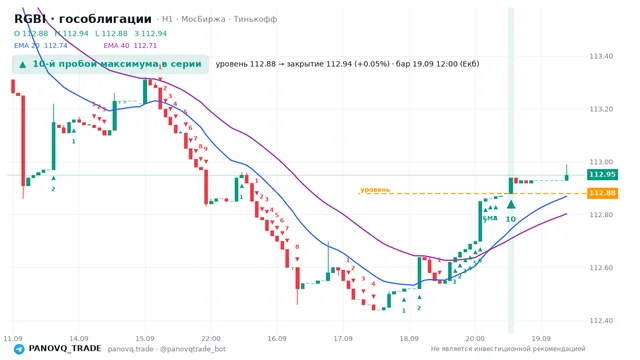Viewport: 640px width, 360px height.
Task: Click the "Тинькофф" source label
Action: tap(256, 19)
